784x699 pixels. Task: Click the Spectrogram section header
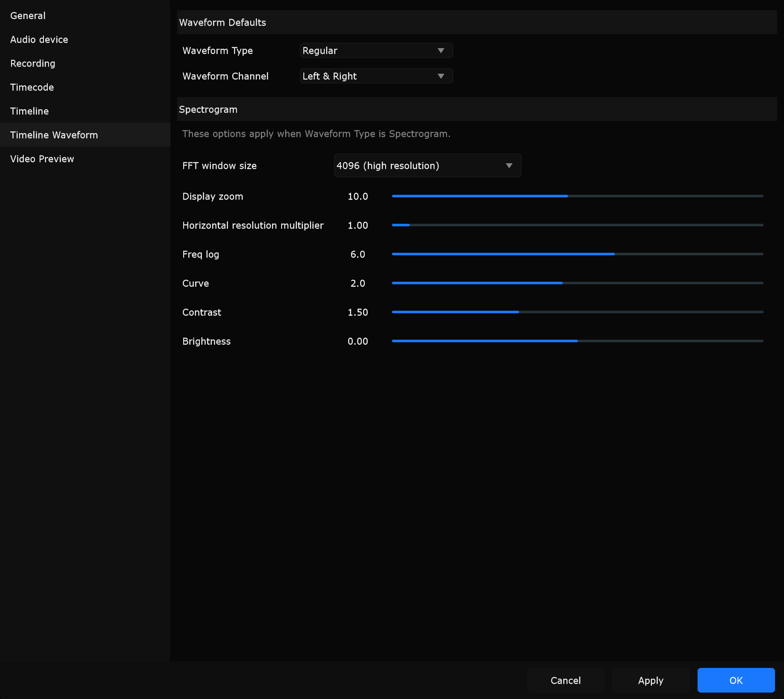tap(477, 110)
